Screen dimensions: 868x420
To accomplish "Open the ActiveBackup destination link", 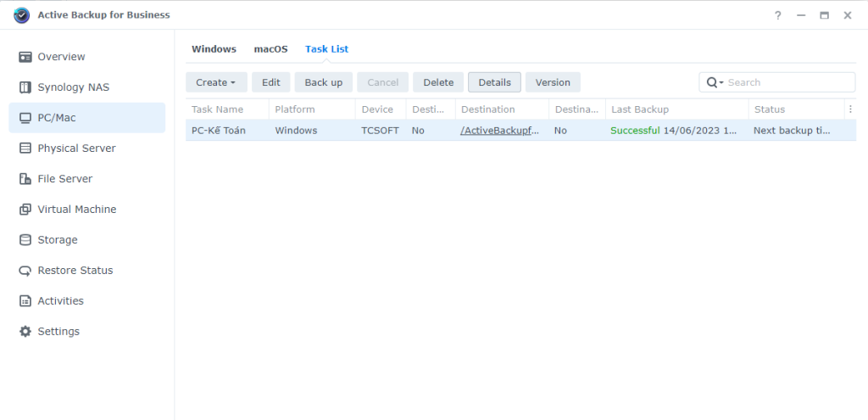I will [x=499, y=131].
